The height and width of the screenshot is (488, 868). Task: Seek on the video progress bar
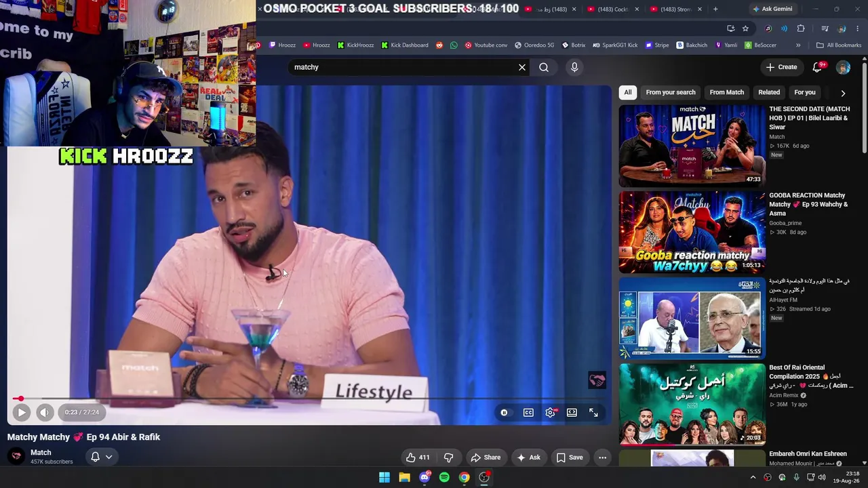309,399
